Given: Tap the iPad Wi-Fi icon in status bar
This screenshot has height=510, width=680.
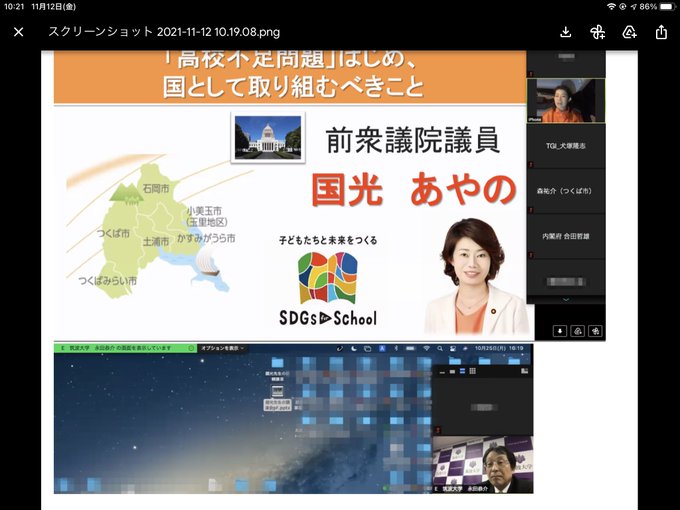Looking at the screenshot, I should pos(611,7).
